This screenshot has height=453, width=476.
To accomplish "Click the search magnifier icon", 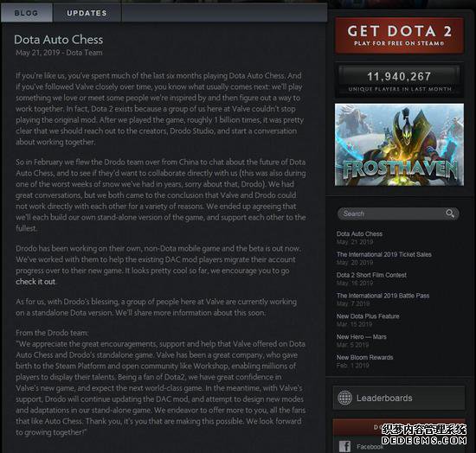I will click(x=450, y=214).
